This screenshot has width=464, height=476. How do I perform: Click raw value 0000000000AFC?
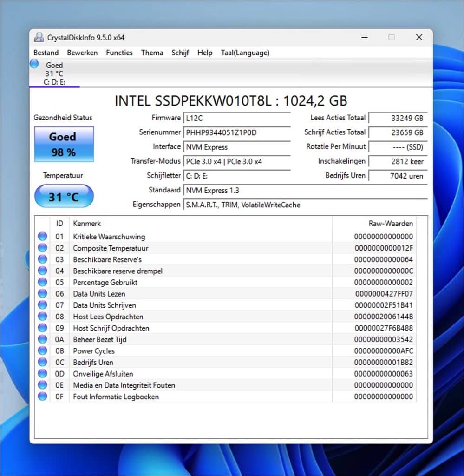[384, 351]
